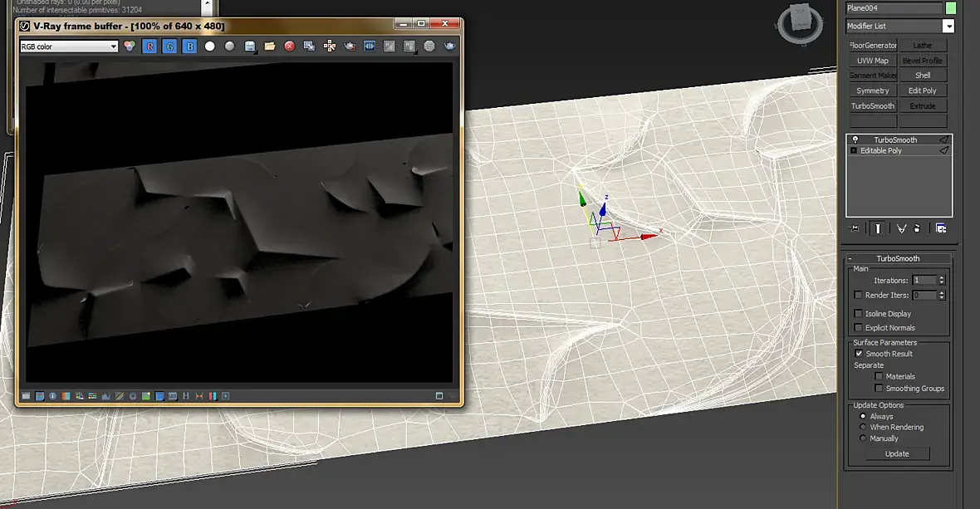
Task: Click the use colors curve correction icon
Action: pos(119,396)
